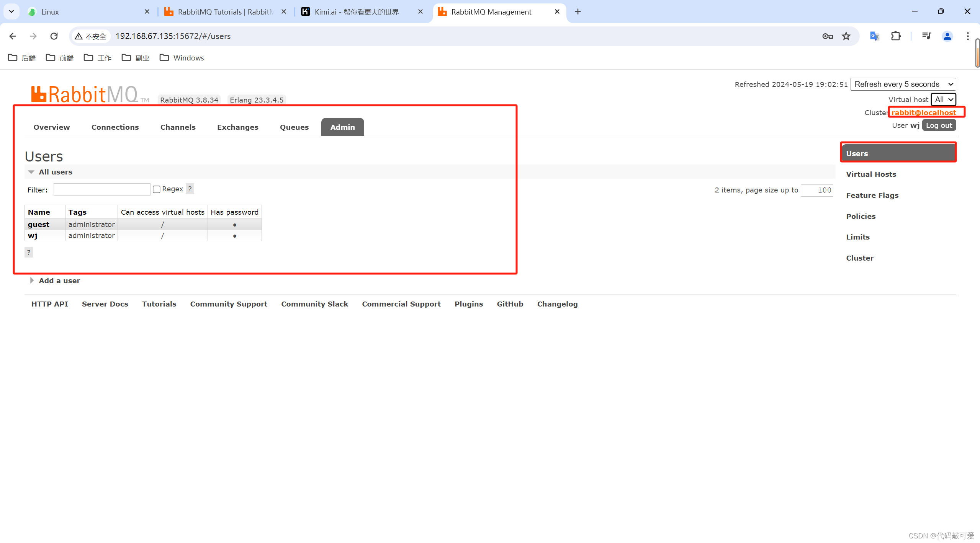The width and height of the screenshot is (980, 543).
Task: Open the Chrome profile avatar icon
Action: click(x=947, y=36)
